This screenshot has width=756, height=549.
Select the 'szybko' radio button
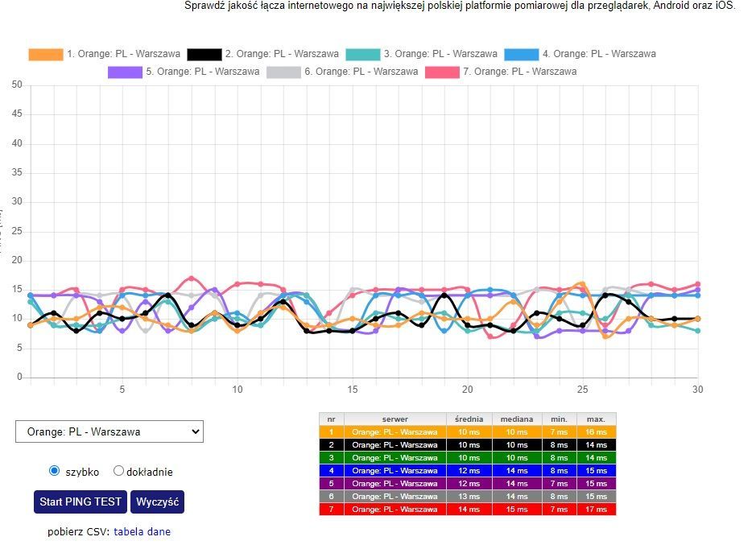coord(55,471)
